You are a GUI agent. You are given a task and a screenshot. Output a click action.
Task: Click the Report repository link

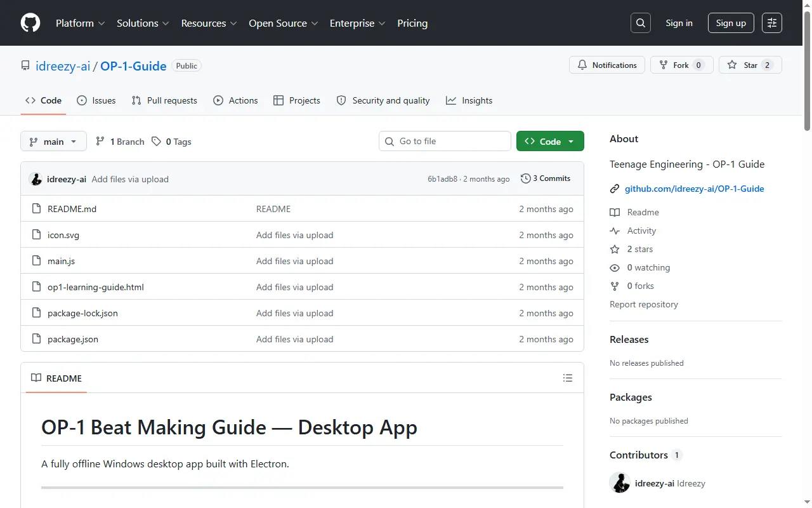[644, 305]
